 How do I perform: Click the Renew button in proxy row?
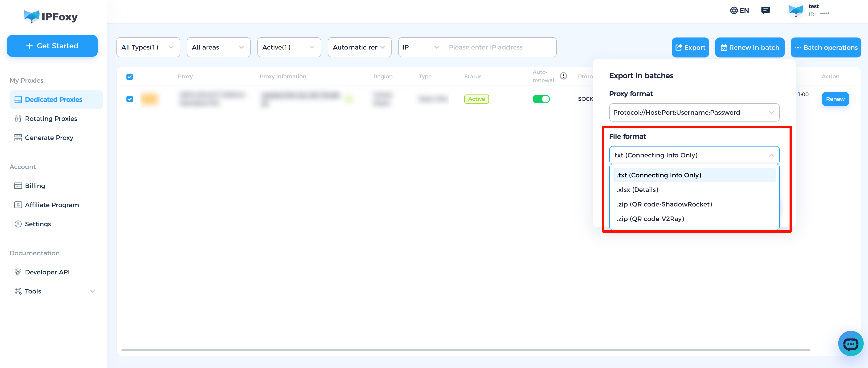pyautogui.click(x=835, y=99)
